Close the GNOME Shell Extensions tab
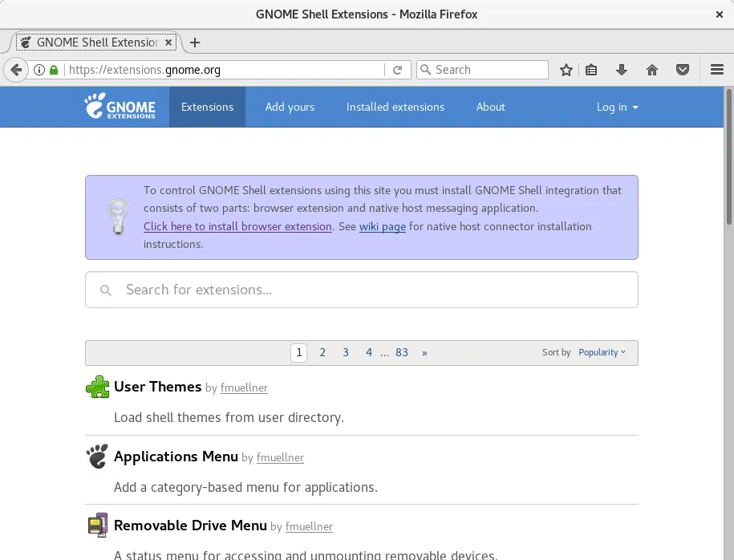The height and width of the screenshot is (560, 734). [168, 43]
